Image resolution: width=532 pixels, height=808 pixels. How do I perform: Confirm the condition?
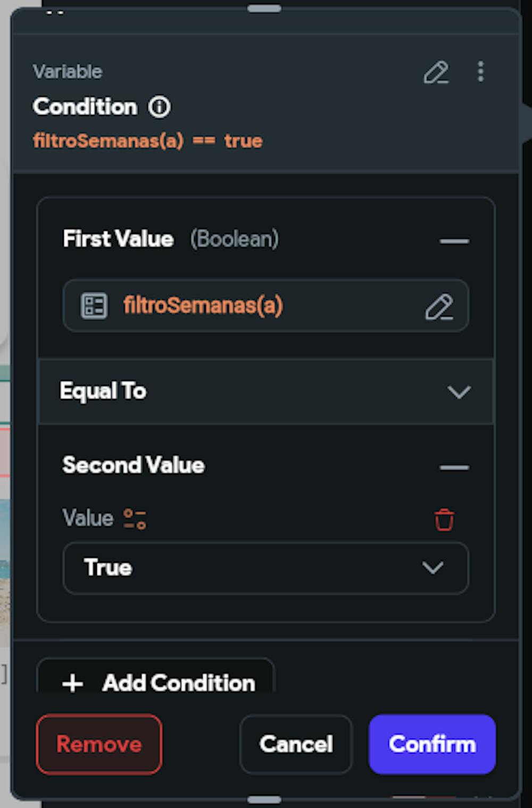point(432,744)
